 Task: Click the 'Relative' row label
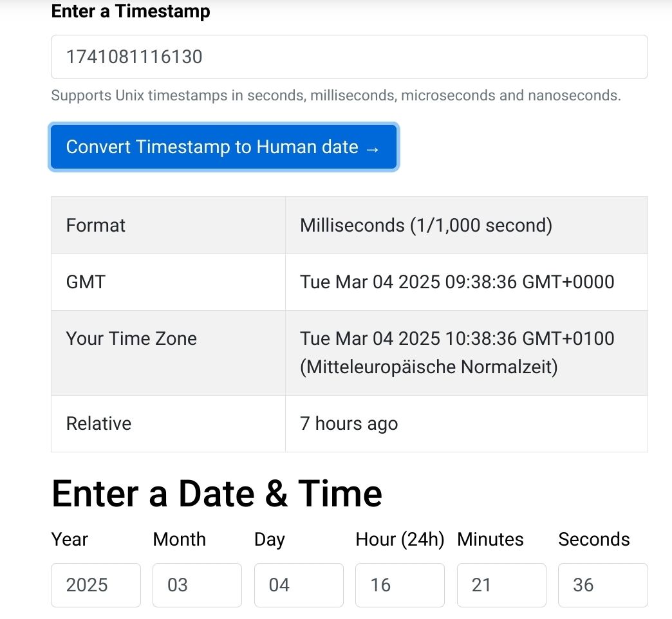(x=98, y=424)
